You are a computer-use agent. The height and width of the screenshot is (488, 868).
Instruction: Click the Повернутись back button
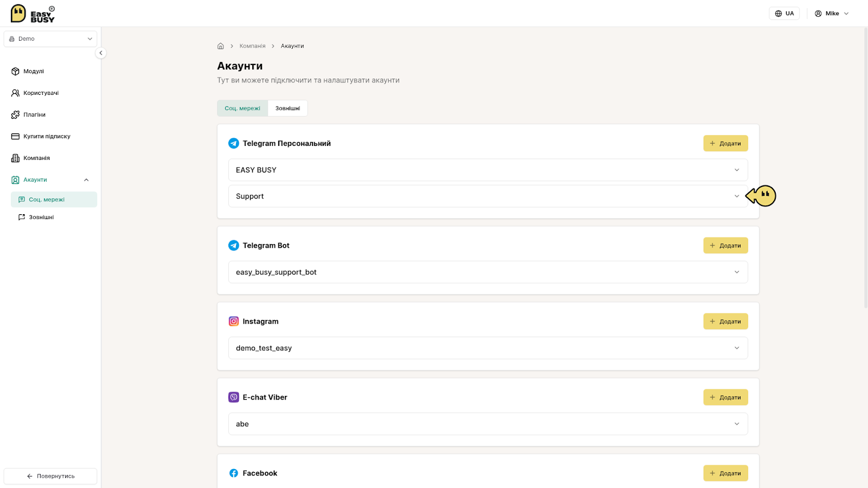point(50,476)
